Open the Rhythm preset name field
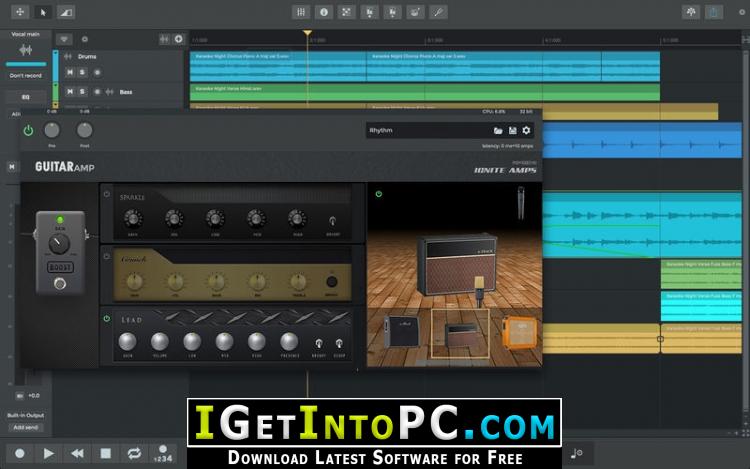The width and height of the screenshot is (750, 469). coord(428,130)
